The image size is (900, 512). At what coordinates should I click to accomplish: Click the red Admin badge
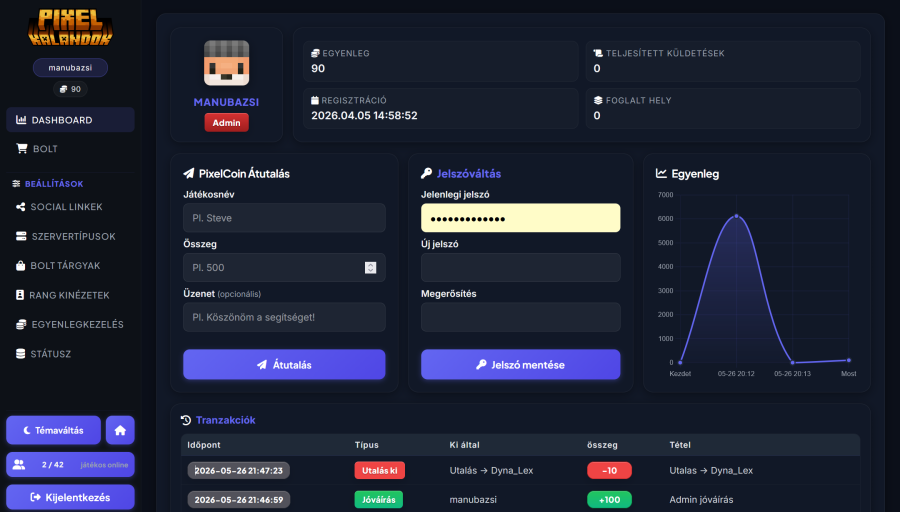[x=226, y=123]
